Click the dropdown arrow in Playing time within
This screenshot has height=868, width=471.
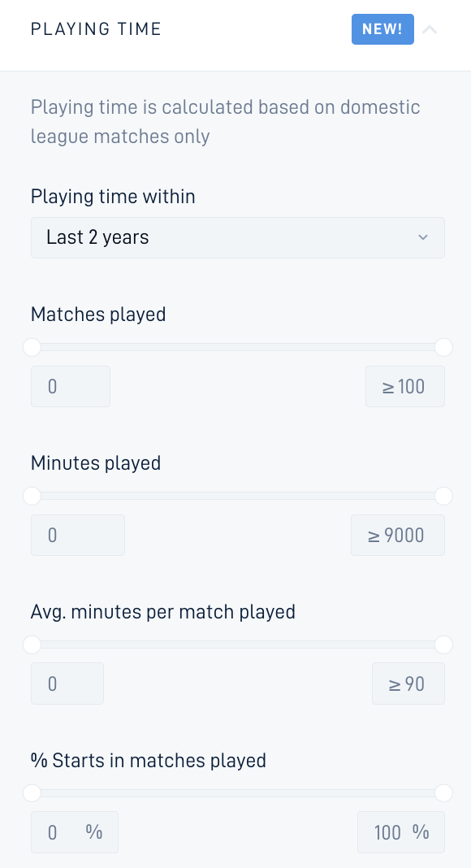tap(423, 237)
